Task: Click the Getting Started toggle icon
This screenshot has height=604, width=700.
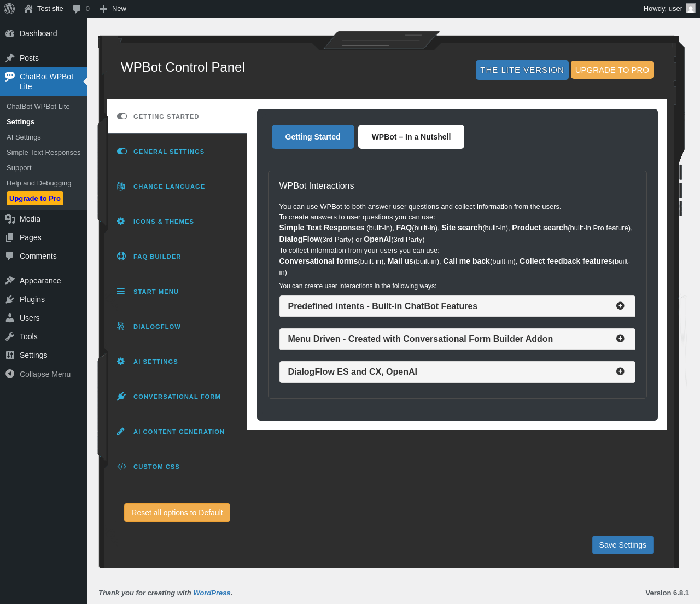Action: (122, 117)
